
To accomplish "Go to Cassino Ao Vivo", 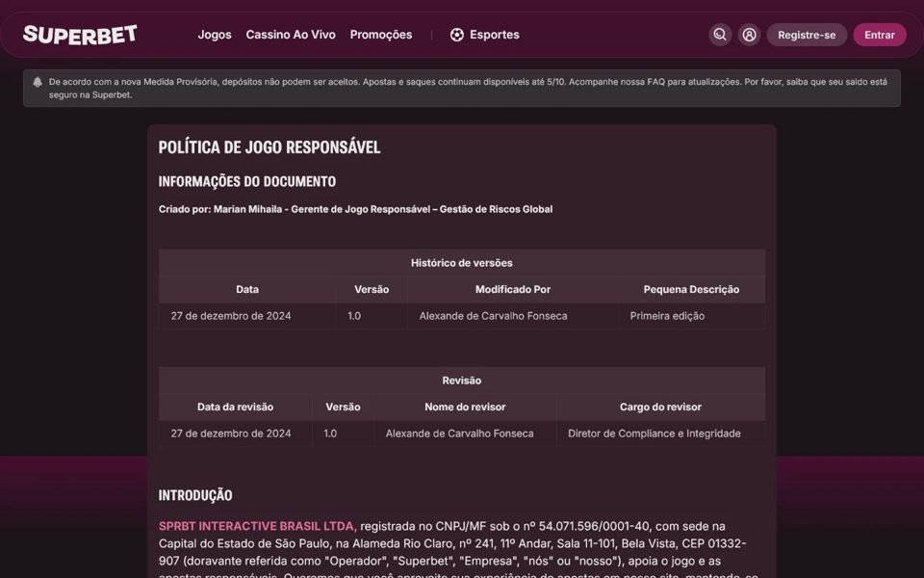I will point(291,35).
